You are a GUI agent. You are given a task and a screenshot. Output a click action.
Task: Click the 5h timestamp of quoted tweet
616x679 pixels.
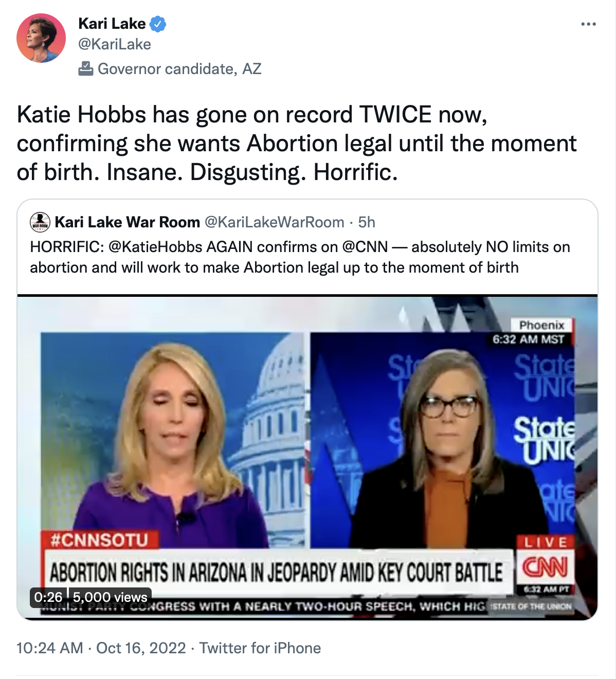[367, 222]
